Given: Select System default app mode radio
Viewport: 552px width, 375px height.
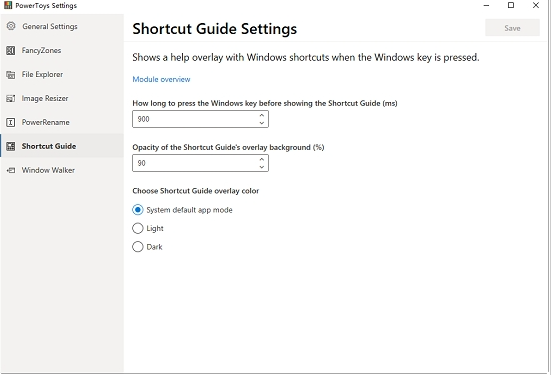Looking at the screenshot, I should click(138, 210).
